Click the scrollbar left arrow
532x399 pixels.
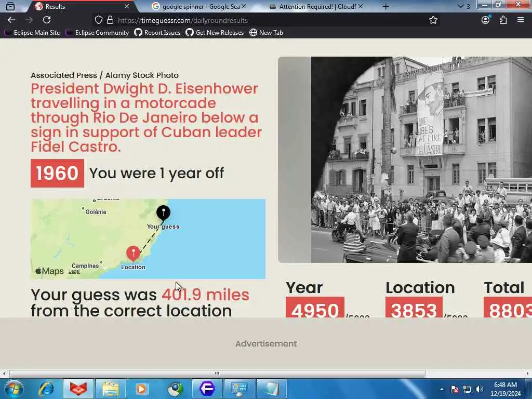click(x=4, y=374)
